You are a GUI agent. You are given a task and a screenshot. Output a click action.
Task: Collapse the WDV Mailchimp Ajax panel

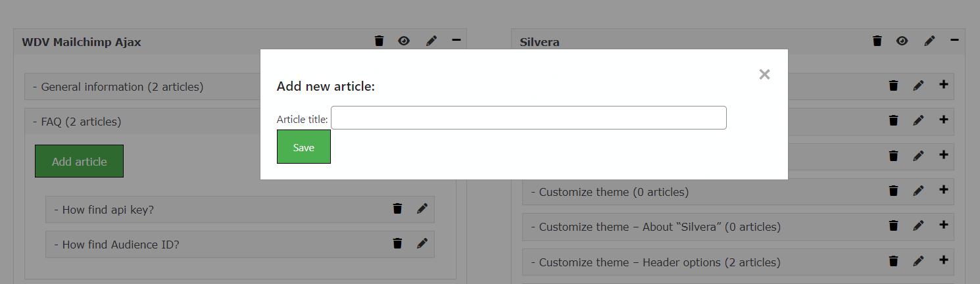point(456,41)
